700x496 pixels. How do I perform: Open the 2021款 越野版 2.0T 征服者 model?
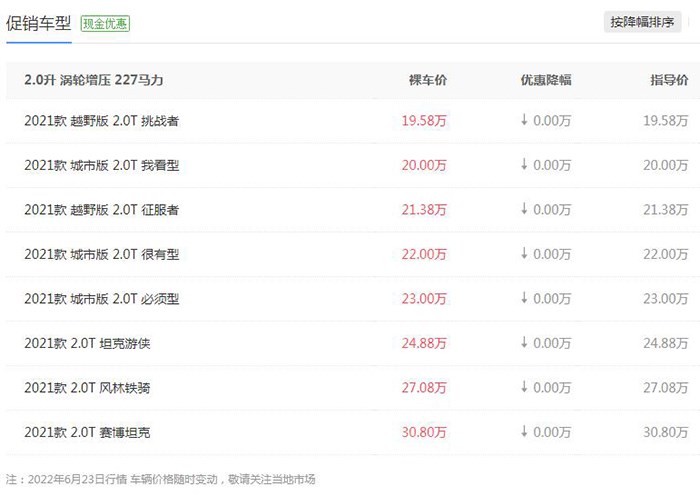point(102,209)
